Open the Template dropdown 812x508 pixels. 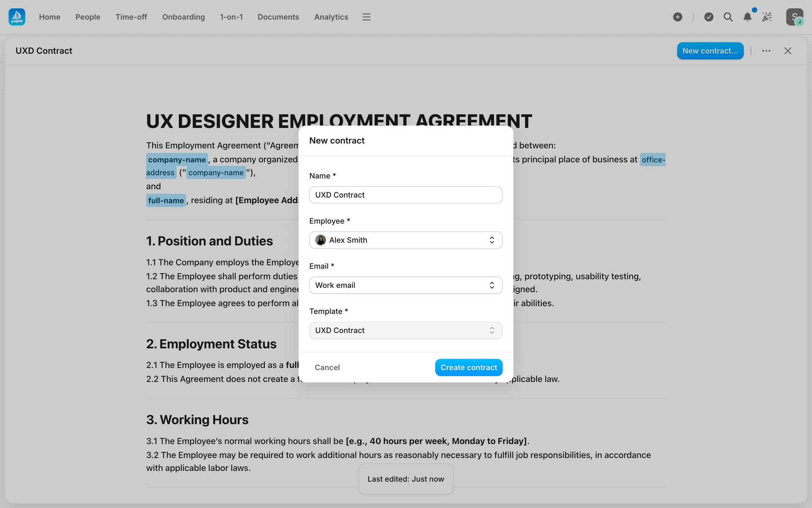pyautogui.click(x=406, y=331)
